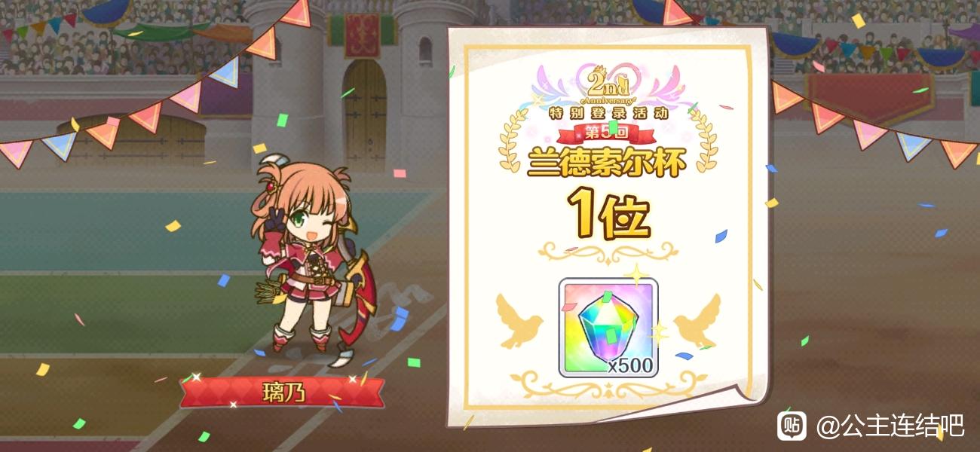The image size is (980, 452).
Task: Click the 贴 Tieba logo icon
Action: pos(792,426)
